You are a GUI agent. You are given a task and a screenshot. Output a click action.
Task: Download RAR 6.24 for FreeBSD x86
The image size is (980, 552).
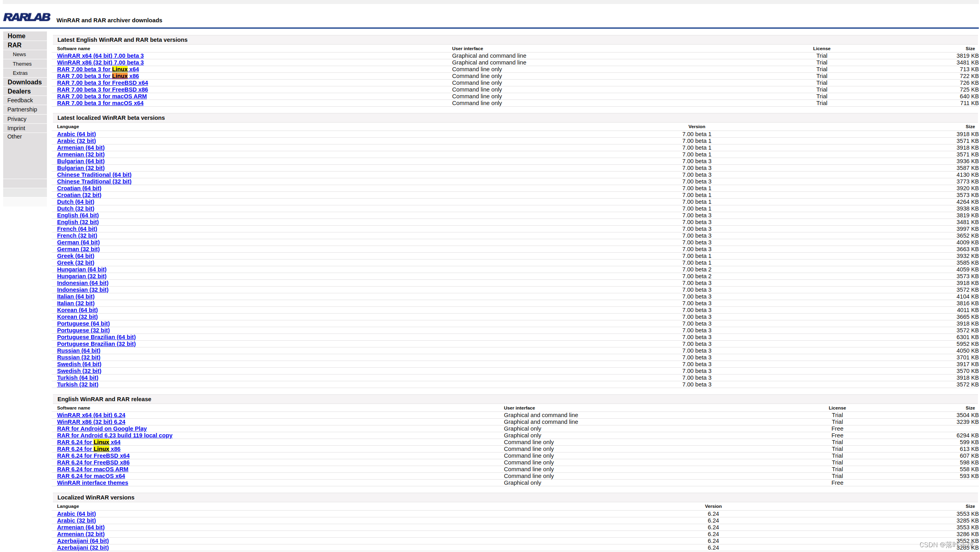click(x=93, y=462)
